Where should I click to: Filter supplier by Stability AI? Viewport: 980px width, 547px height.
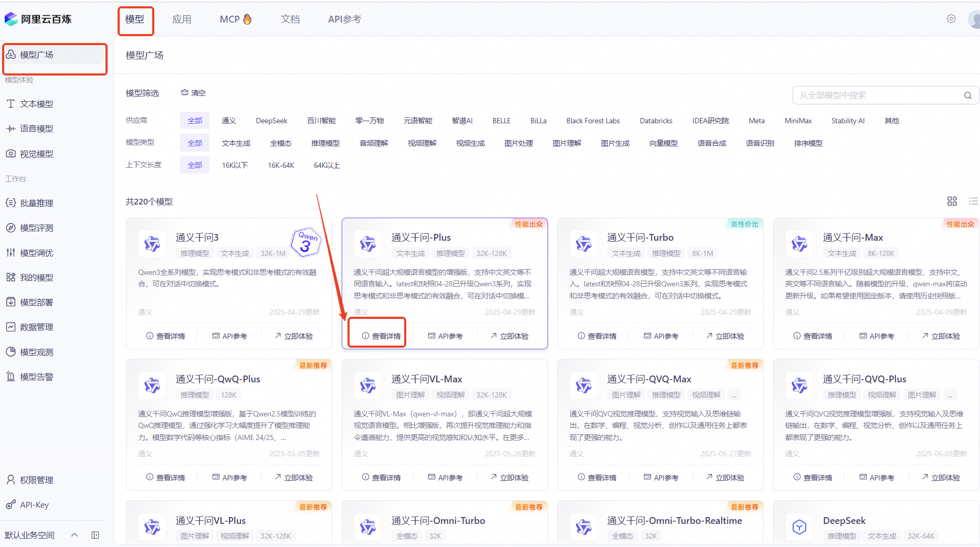848,121
